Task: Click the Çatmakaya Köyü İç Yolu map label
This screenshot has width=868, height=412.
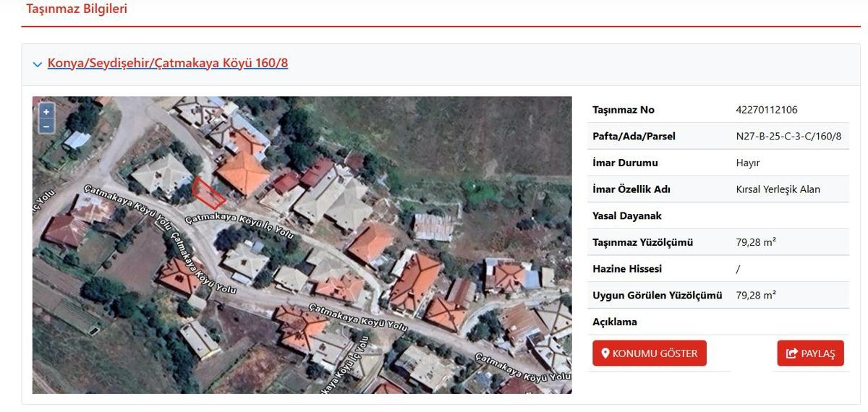Action: click(x=239, y=226)
